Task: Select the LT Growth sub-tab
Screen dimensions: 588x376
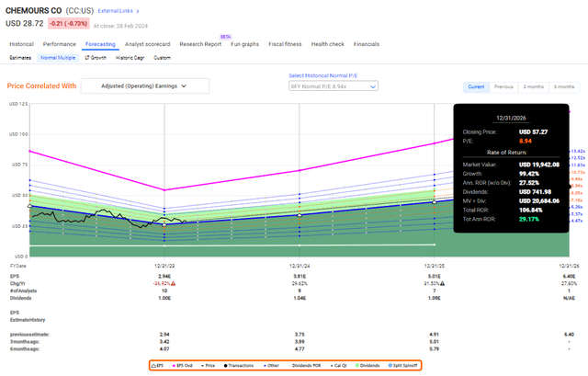Action: coord(96,58)
